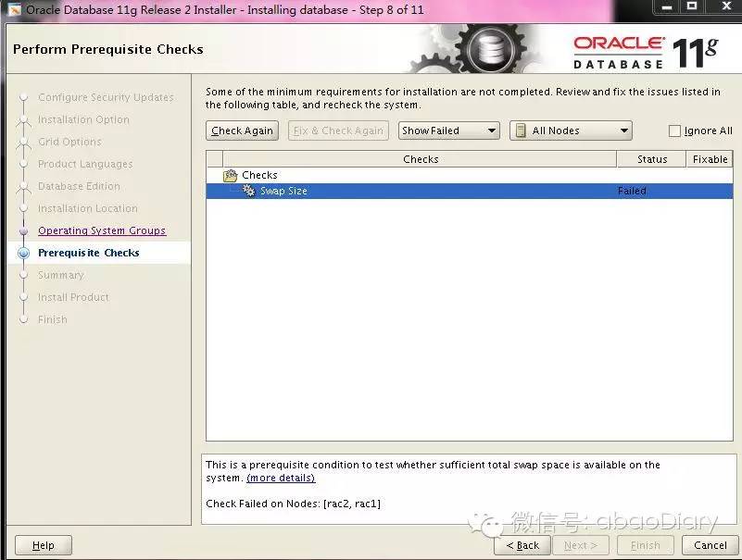Click the Database Edition step
742x560 pixels.
(79, 186)
